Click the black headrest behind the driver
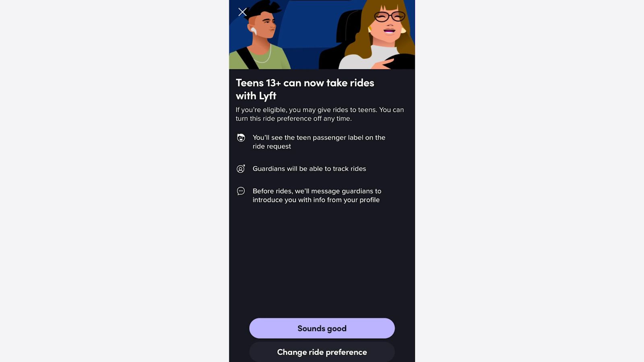 (348, 26)
